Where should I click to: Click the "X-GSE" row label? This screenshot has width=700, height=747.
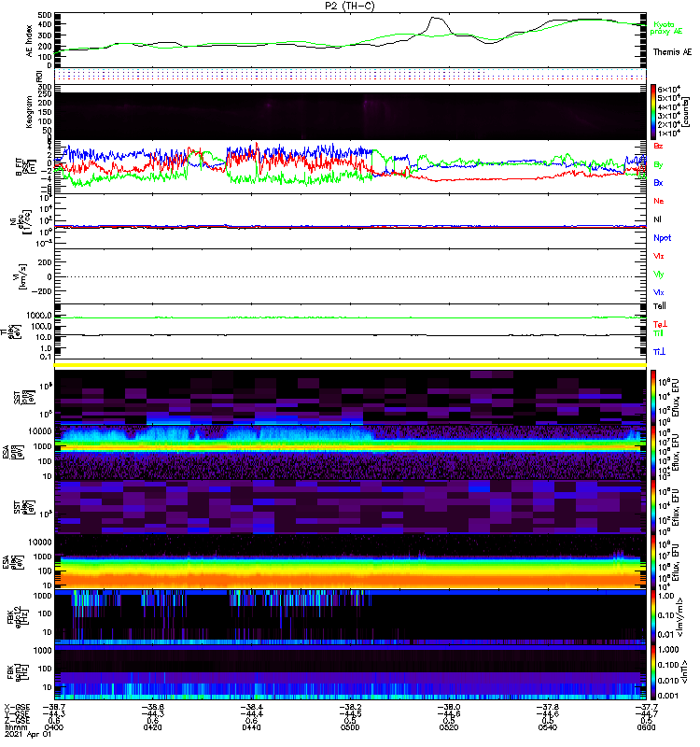(x=17, y=707)
